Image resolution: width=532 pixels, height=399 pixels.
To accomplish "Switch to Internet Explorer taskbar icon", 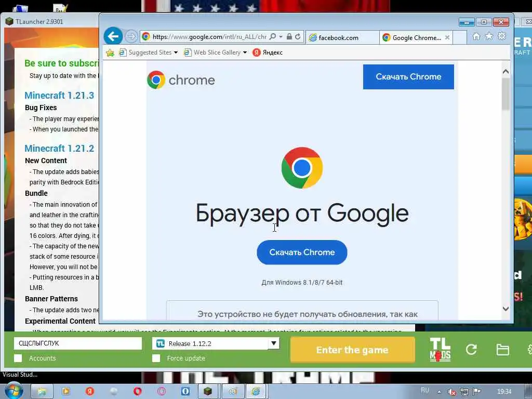I will pyautogui.click(x=256, y=392).
